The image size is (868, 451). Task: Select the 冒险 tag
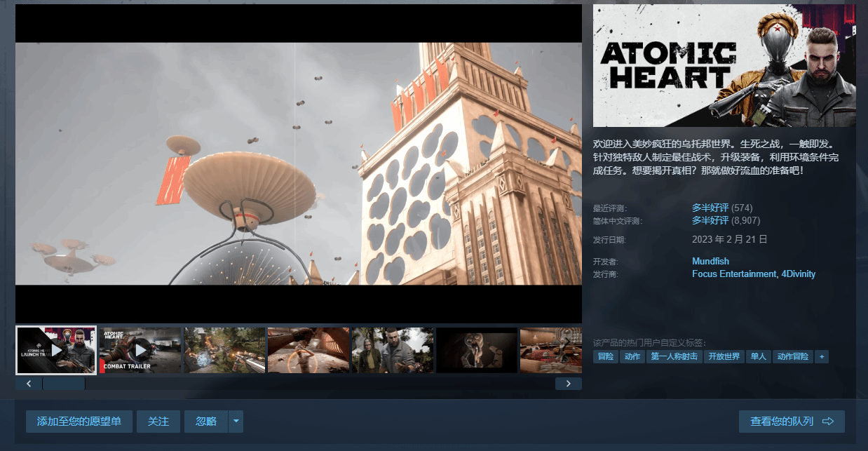pos(605,356)
